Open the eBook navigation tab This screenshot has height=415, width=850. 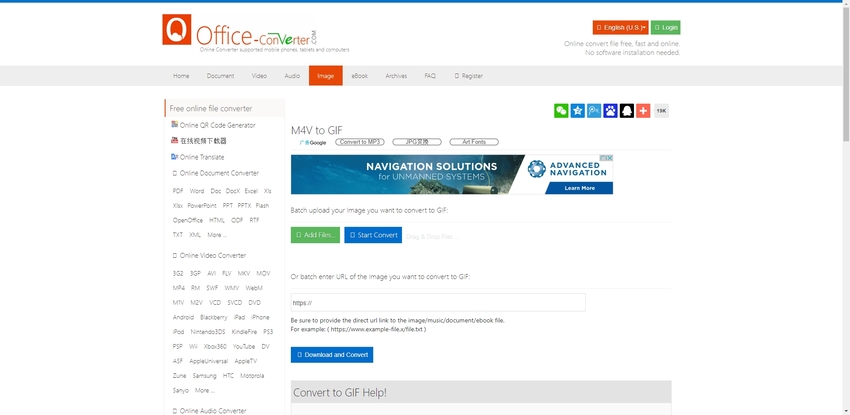(x=359, y=76)
